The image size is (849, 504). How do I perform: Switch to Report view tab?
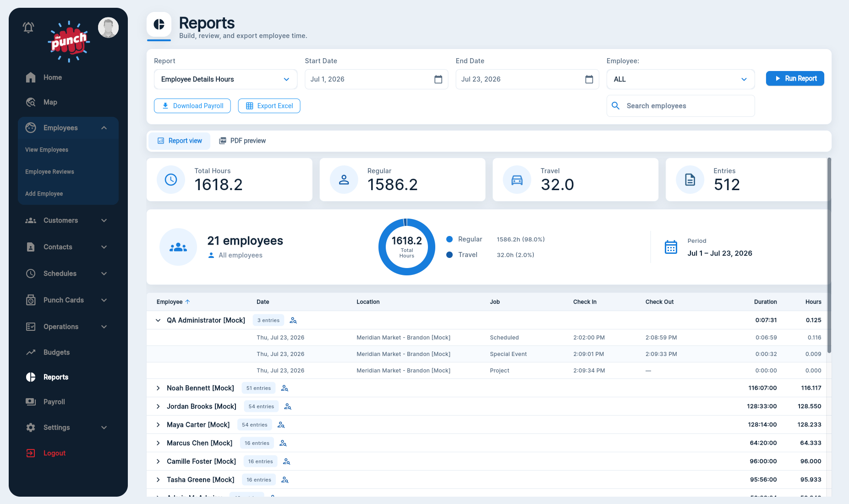click(x=180, y=141)
